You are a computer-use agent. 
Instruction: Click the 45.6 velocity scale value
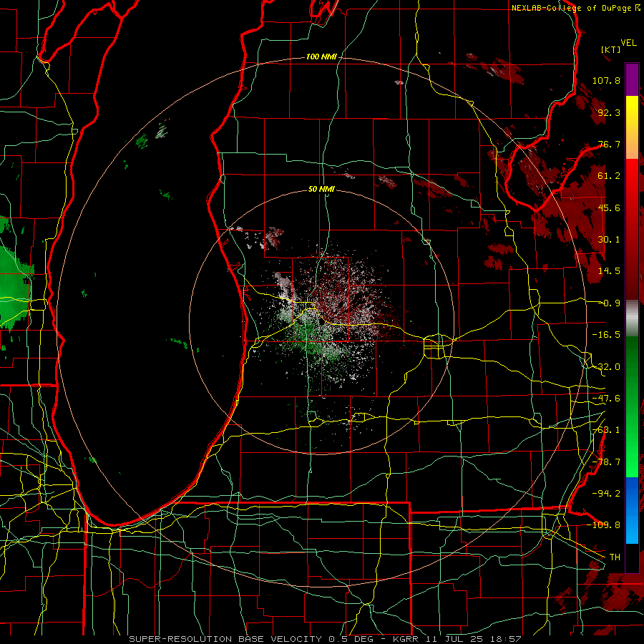click(609, 208)
